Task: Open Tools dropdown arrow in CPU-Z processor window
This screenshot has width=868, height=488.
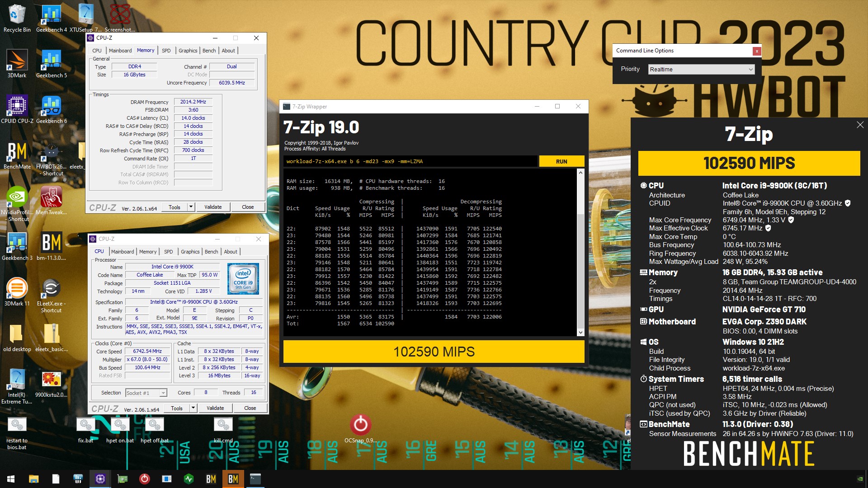Action: pyautogui.click(x=193, y=408)
